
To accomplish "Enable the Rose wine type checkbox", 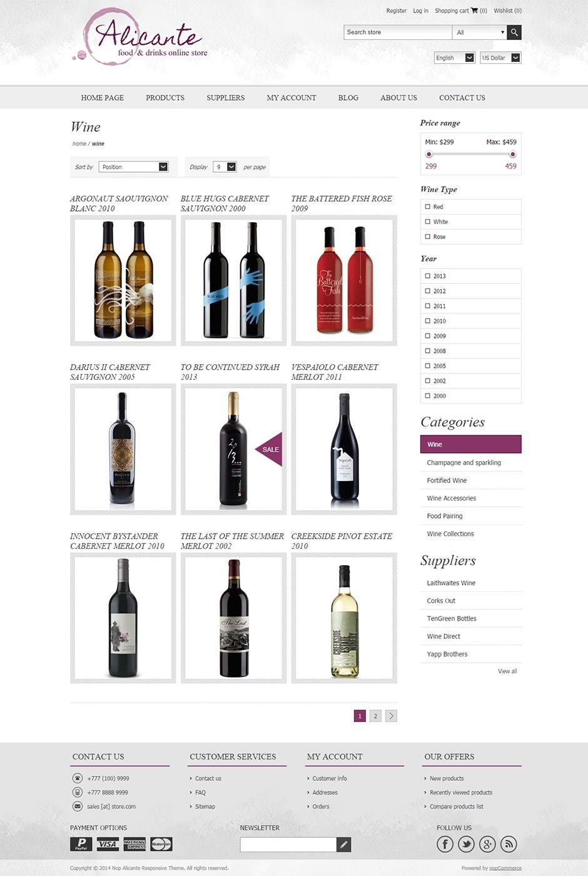I will point(428,237).
